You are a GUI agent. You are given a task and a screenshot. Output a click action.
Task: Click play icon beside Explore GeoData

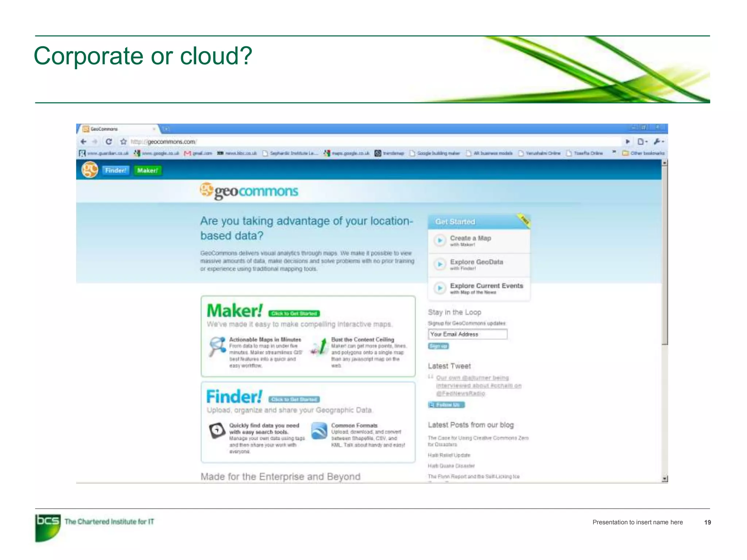click(440, 264)
